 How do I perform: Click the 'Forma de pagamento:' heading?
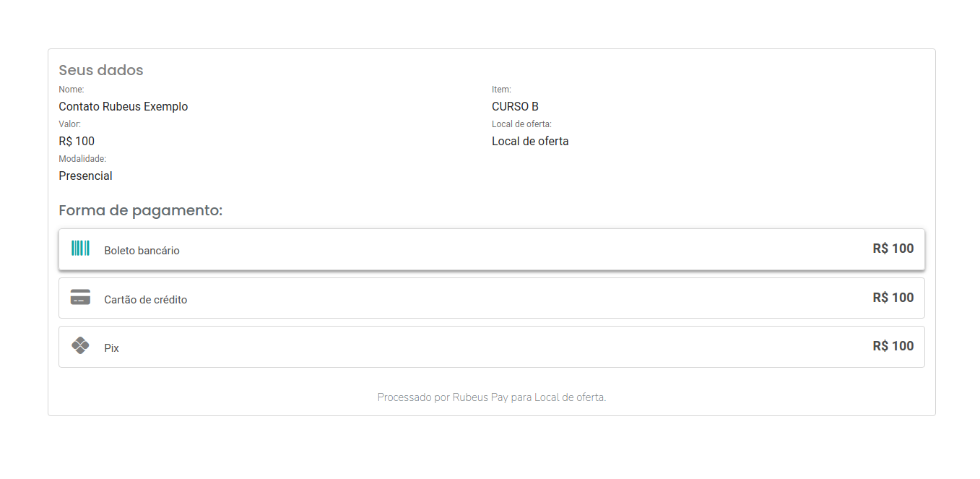pos(141,211)
